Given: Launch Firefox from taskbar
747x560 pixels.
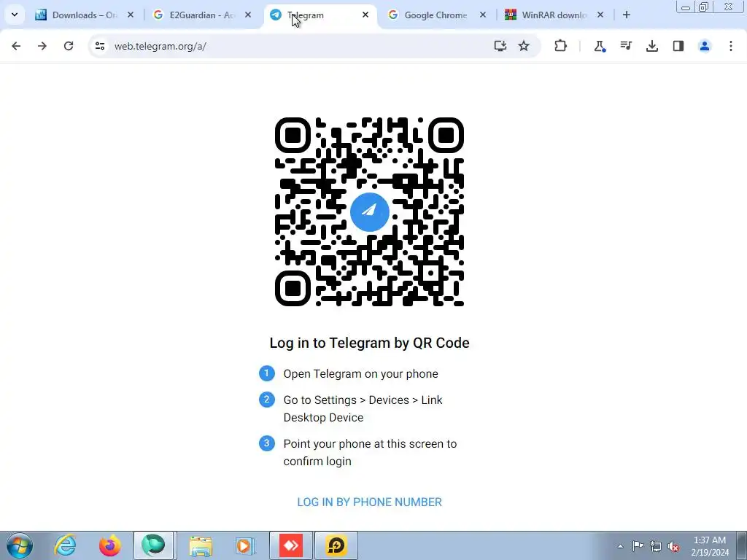Looking at the screenshot, I should (x=110, y=545).
